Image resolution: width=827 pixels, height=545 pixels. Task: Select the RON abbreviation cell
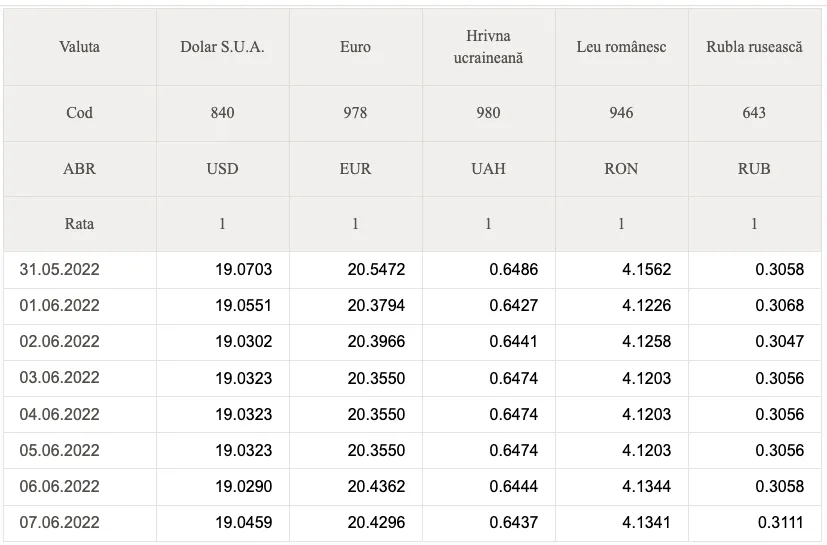tap(621, 169)
